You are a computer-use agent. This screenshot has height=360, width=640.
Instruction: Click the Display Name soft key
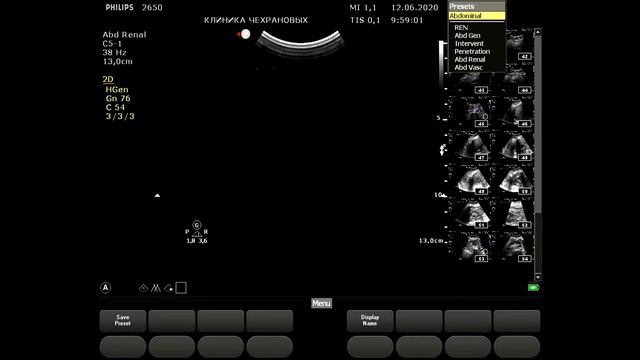pyautogui.click(x=370, y=320)
